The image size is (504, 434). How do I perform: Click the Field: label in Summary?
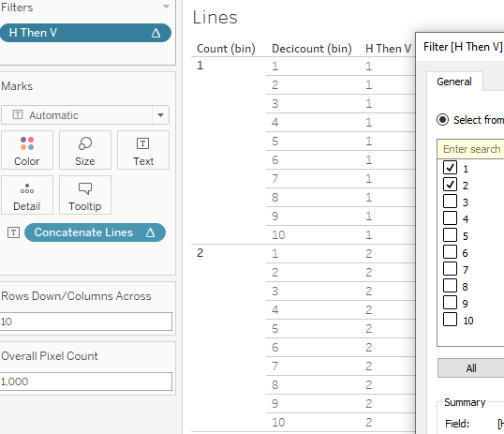coord(457,424)
